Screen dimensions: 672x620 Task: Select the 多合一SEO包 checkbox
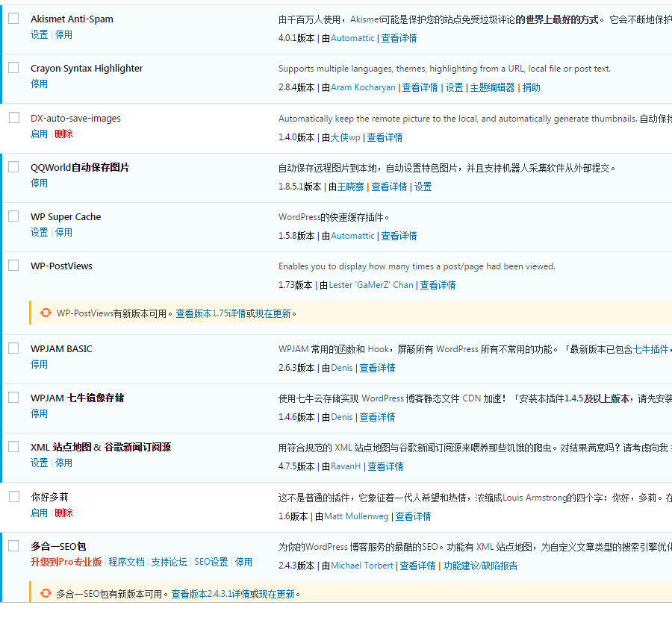(x=13, y=546)
